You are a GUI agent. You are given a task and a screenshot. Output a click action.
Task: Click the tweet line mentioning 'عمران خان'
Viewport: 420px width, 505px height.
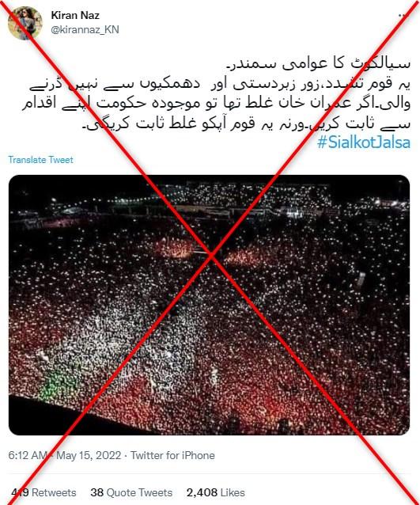(x=216, y=104)
